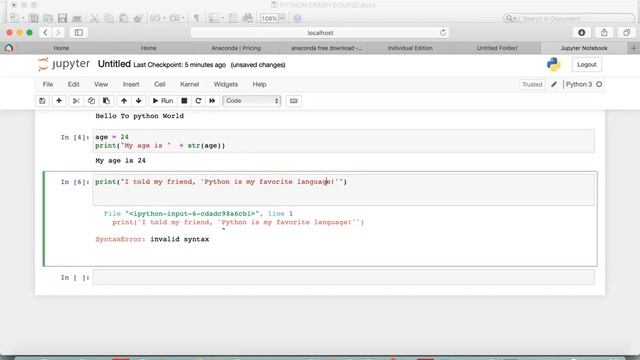Click the Last Checkpoint text
Screen dimensions: 640x360
point(180,65)
